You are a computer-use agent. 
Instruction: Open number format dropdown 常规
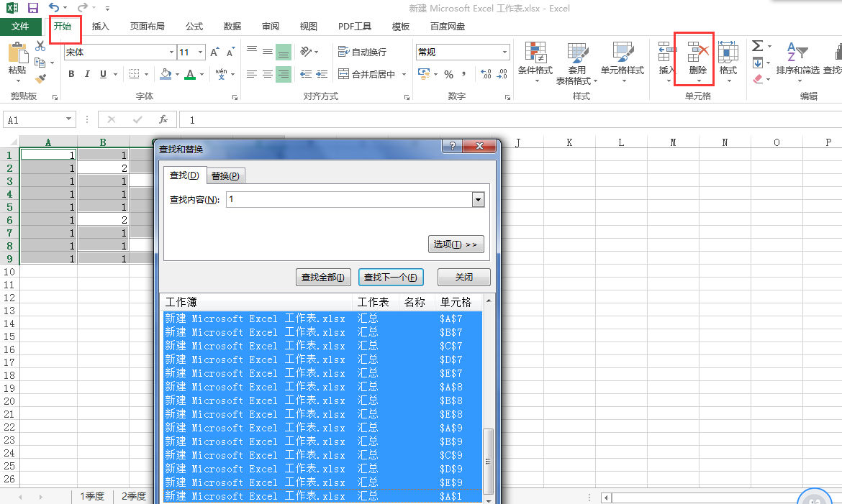[x=504, y=52]
